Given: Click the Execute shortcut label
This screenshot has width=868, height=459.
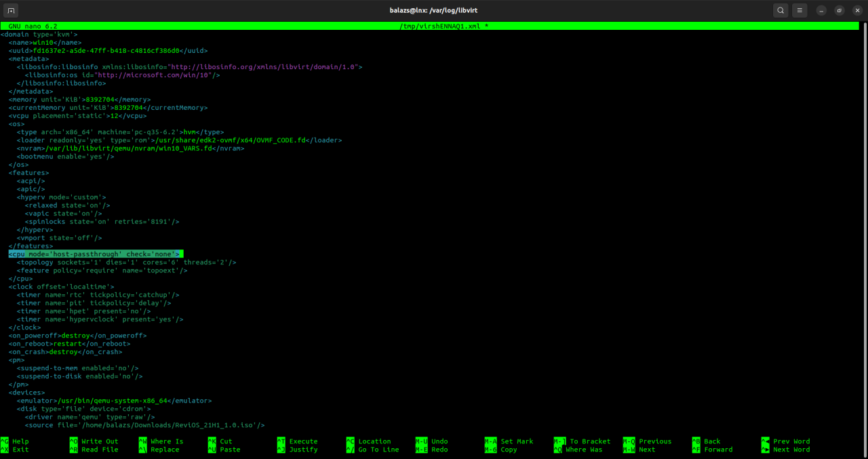Looking at the screenshot, I should 303,441.
